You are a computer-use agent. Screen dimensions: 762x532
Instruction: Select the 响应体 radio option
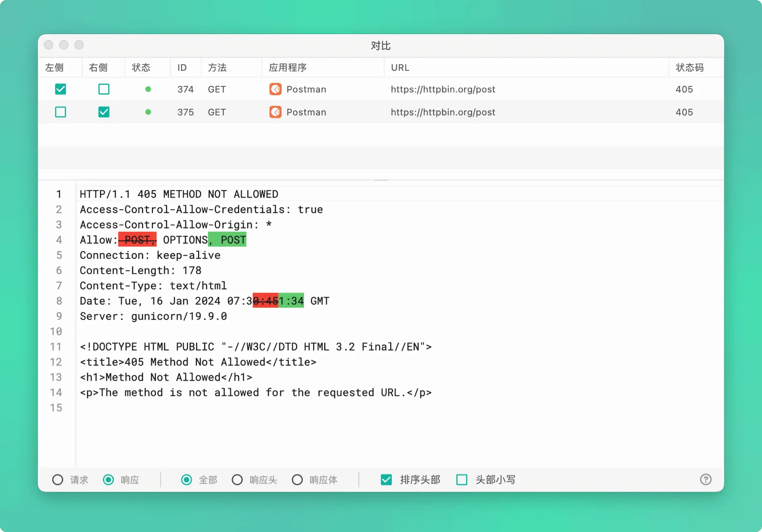click(x=297, y=480)
